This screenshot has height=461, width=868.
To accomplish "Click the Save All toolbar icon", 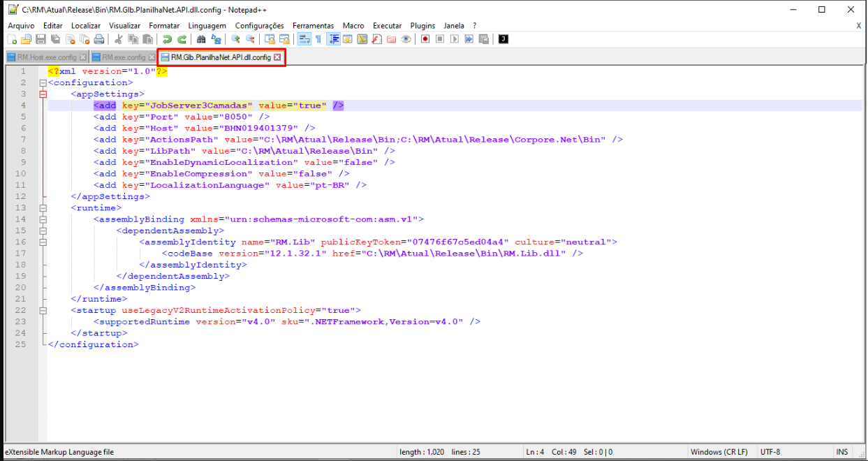I will click(x=55, y=39).
